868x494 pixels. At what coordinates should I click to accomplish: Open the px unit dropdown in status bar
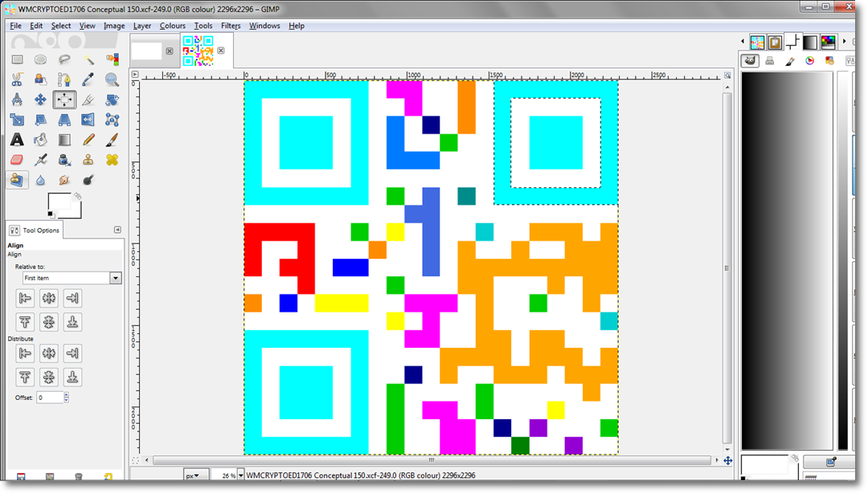pos(196,476)
